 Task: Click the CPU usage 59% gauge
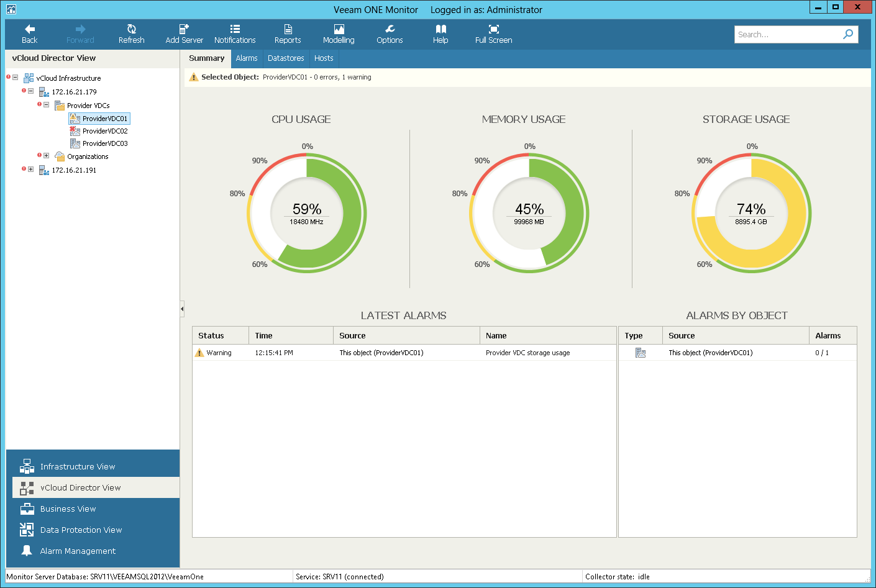(x=307, y=213)
